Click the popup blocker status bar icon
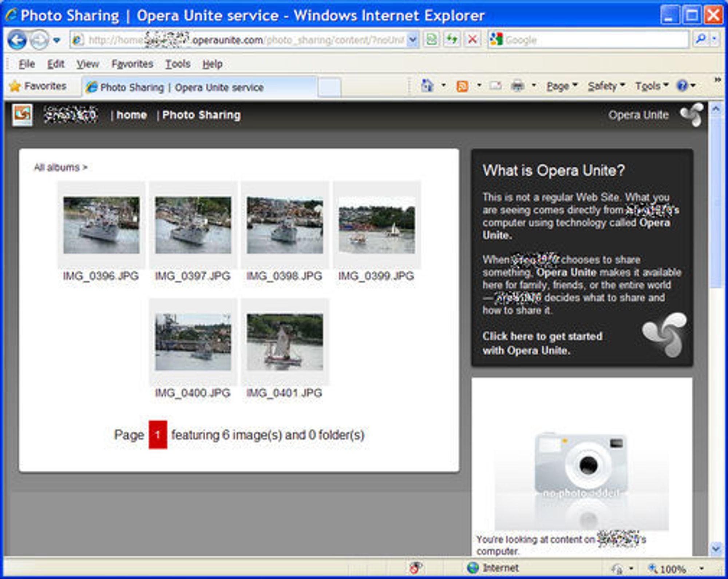728x579 pixels. (x=415, y=567)
